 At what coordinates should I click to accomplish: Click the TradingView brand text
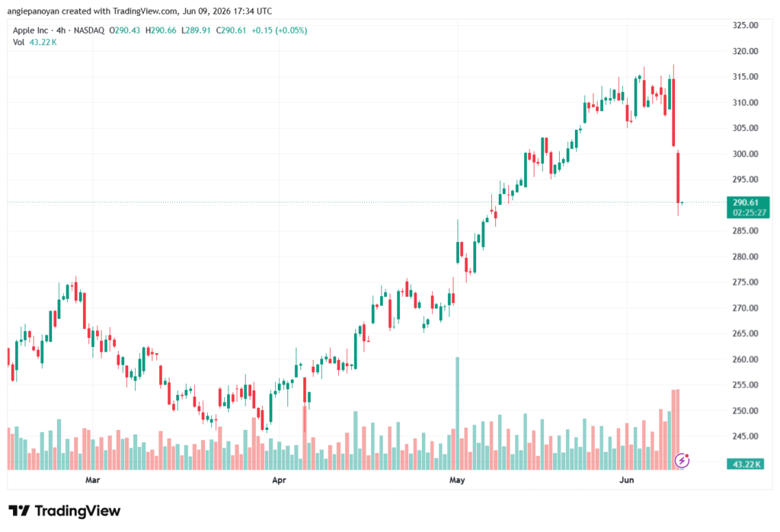click(x=78, y=511)
